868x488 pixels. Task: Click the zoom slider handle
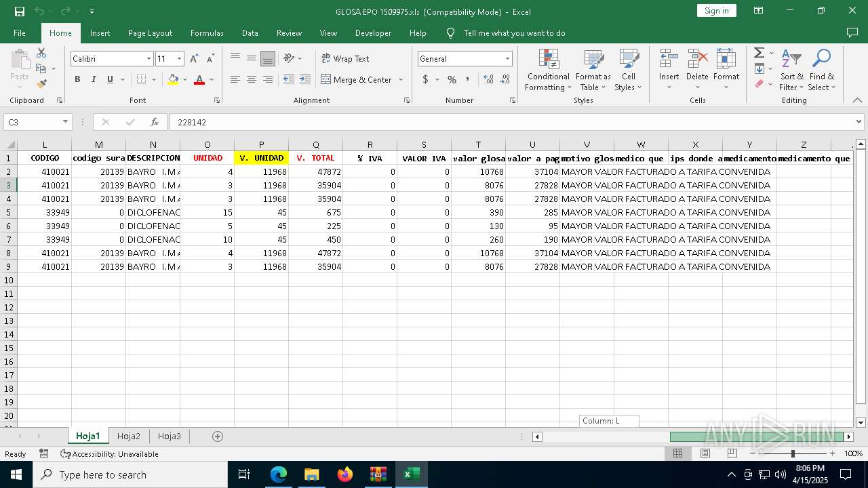793,453
